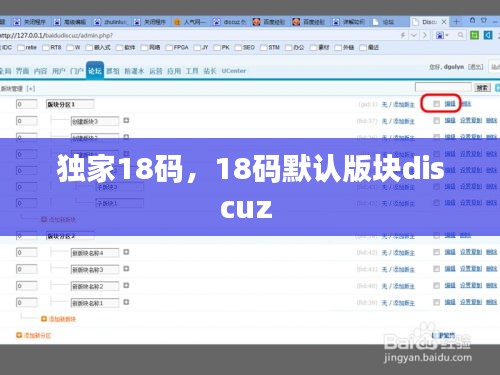The width and height of the screenshot is (500, 375).
Task: Open the SEO bookmarks folder
Action: pyautogui.click(x=245, y=48)
